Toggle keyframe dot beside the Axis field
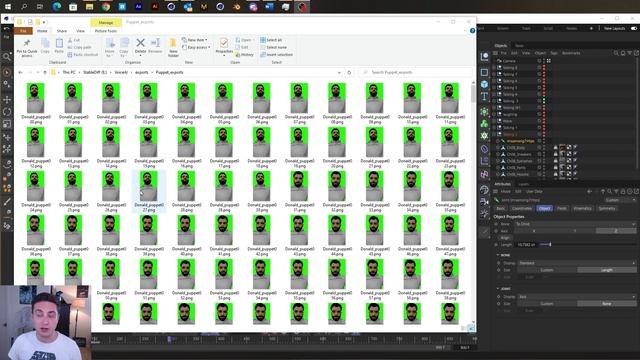The width and height of the screenshot is (640, 360). coord(496,231)
